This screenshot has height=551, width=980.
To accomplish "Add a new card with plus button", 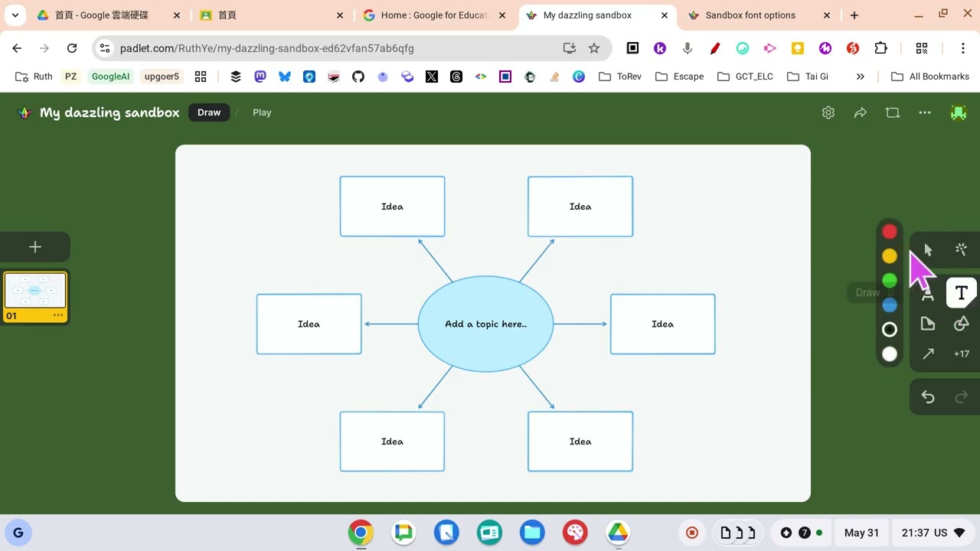I will (x=35, y=247).
